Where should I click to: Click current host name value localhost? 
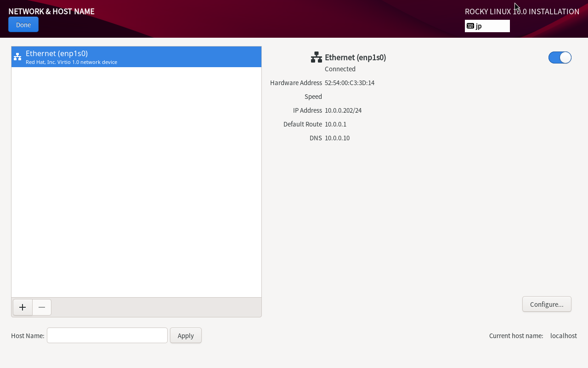(564, 336)
